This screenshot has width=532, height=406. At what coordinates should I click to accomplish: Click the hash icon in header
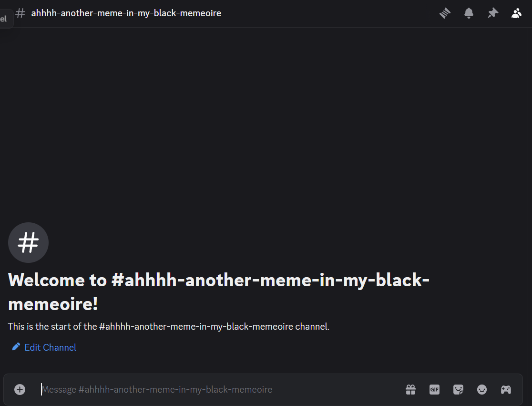(20, 13)
